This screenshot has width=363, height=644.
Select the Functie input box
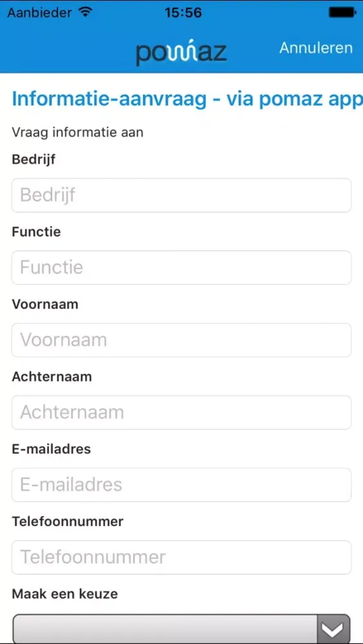pyautogui.click(x=181, y=267)
